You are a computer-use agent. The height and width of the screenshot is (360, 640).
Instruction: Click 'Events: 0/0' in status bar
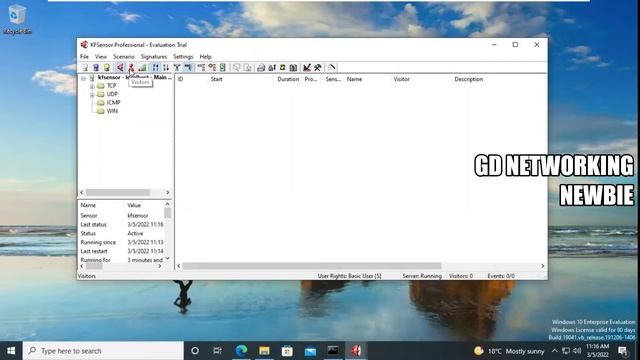[501, 276]
